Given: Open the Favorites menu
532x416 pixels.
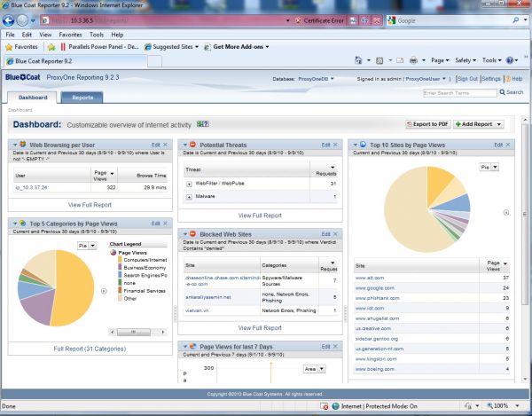Looking at the screenshot, I should [70, 35].
